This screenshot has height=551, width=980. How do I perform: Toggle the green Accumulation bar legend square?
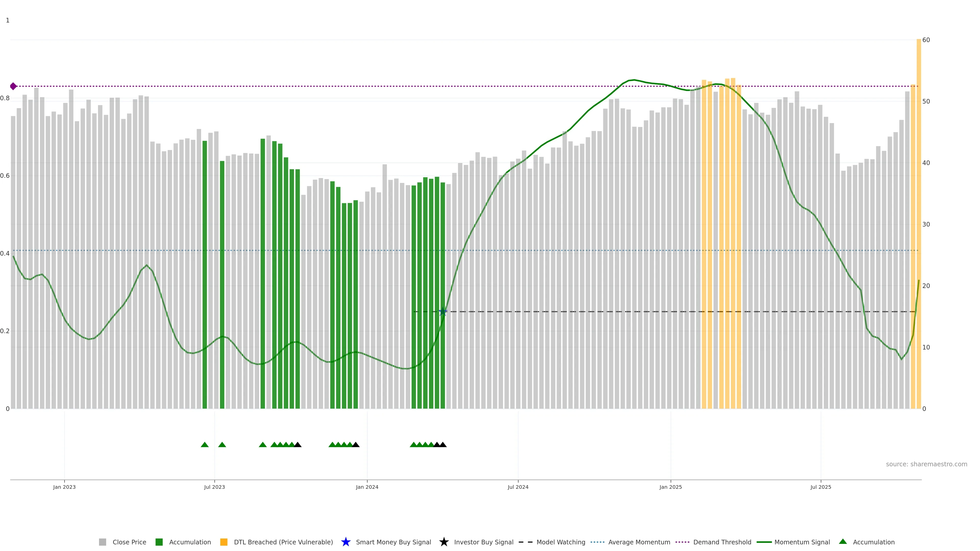pos(159,542)
